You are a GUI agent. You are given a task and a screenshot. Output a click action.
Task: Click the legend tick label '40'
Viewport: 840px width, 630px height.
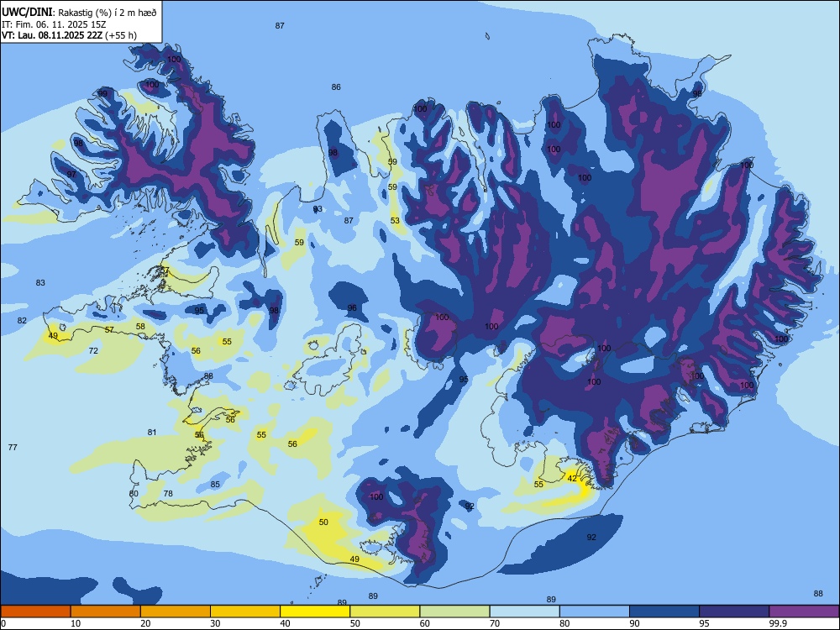(x=286, y=623)
